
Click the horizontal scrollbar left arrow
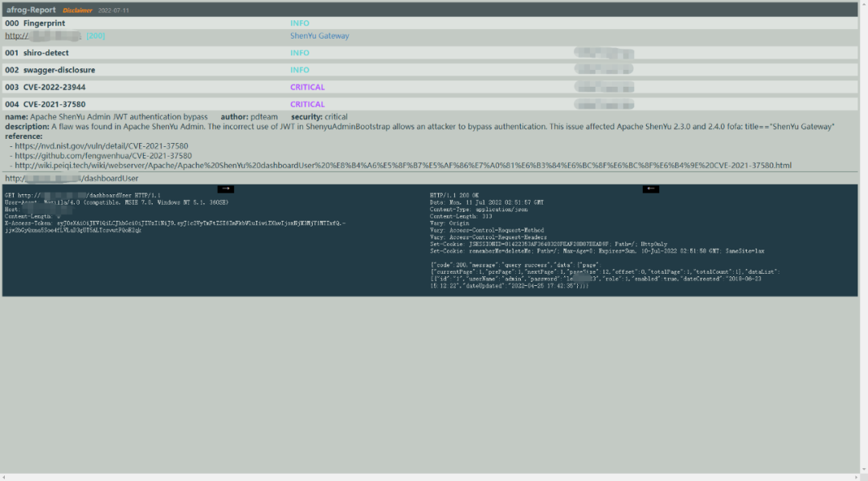(x=4, y=477)
